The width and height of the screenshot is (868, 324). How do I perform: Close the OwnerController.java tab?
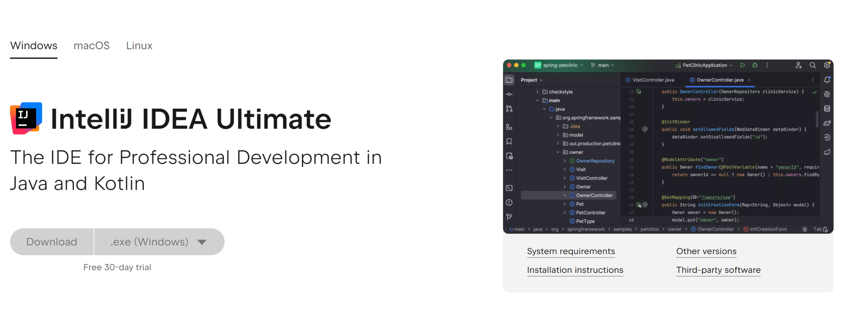pos(749,80)
